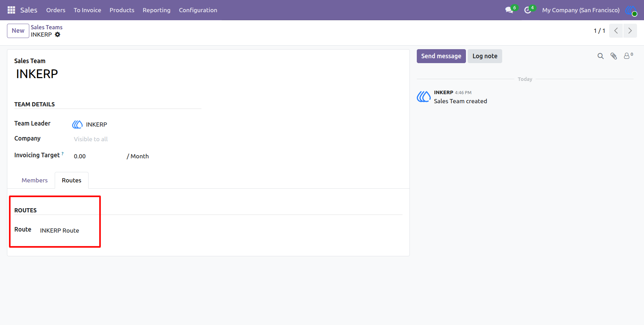This screenshot has width=644, height=325.
Task: Go to the next record arrow
Action: tap(630, 31)
